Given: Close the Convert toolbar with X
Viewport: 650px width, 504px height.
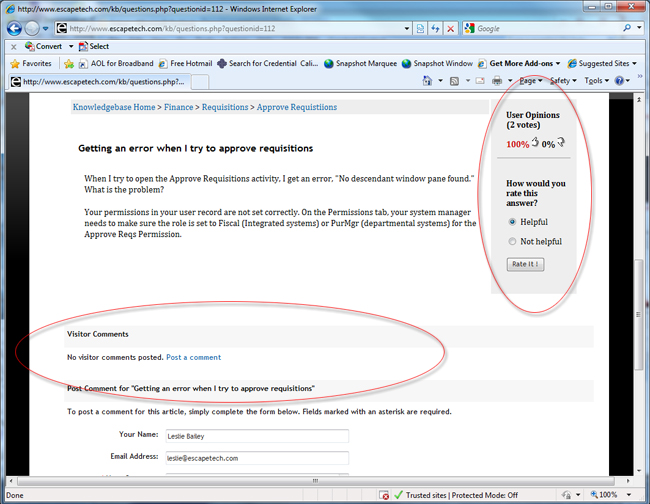Looking at the screenshot, I should click(x=13, y=46).
